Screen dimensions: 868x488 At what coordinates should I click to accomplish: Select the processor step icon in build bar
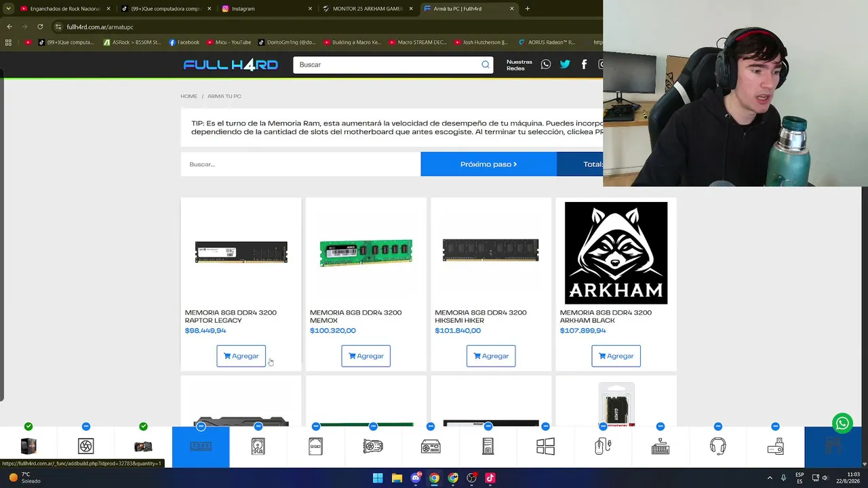pyautogui.click(x=28, y=446)
